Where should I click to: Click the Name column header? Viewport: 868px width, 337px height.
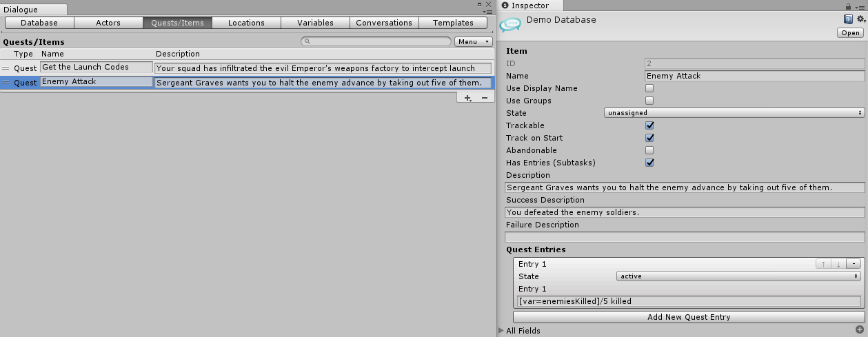[52, 54]
